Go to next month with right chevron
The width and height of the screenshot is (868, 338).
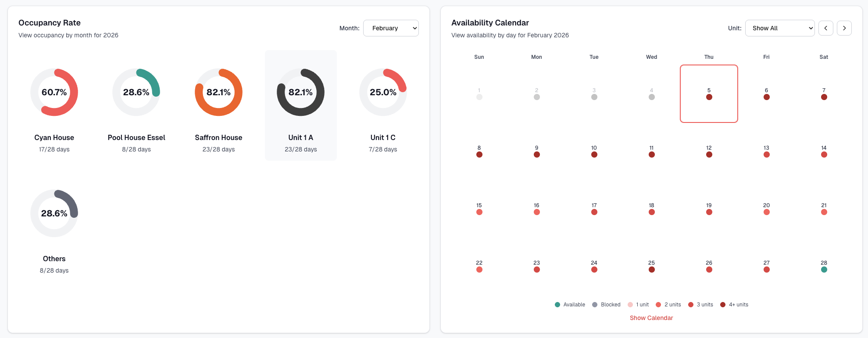click(844, 28)
